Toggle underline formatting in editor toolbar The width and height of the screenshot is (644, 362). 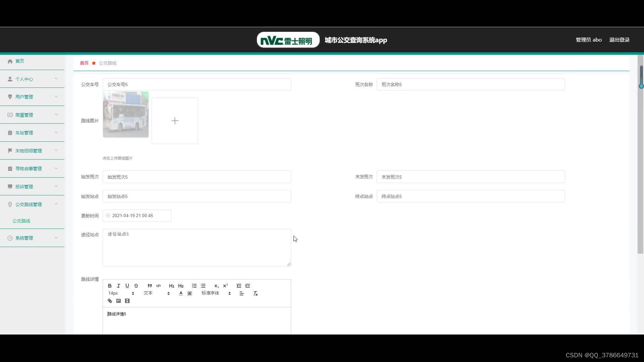click(127, 286)
